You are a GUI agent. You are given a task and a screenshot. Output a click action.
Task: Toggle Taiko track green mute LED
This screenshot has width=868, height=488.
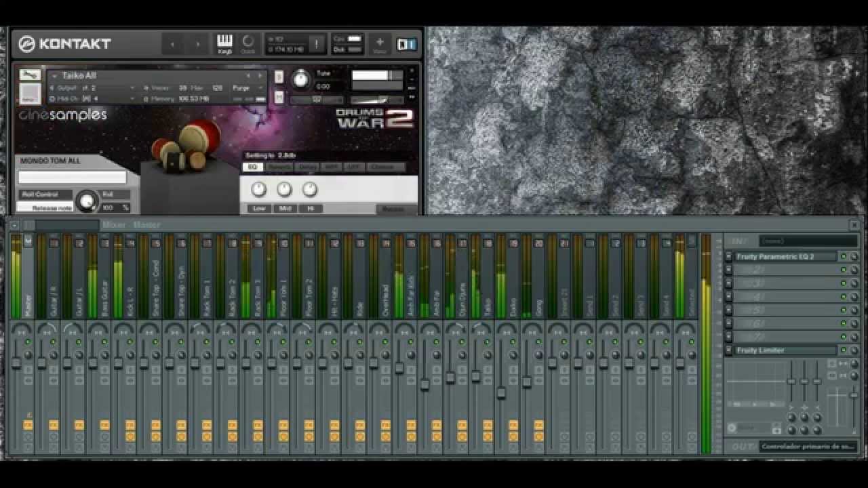(x=488, y=342)
